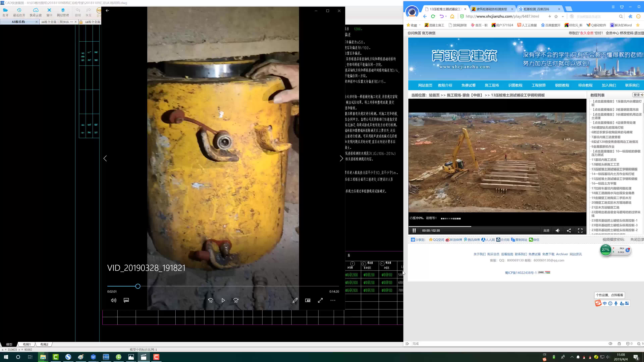Screen dimensions: 644x362
Task: Switch to mini view mode in player
Action: 308,300
